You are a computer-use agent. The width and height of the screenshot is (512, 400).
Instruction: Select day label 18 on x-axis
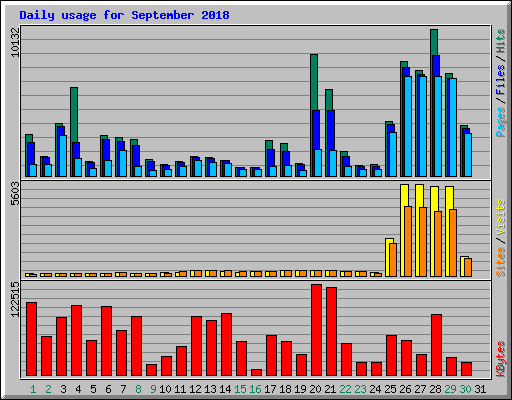pos(285,389)
